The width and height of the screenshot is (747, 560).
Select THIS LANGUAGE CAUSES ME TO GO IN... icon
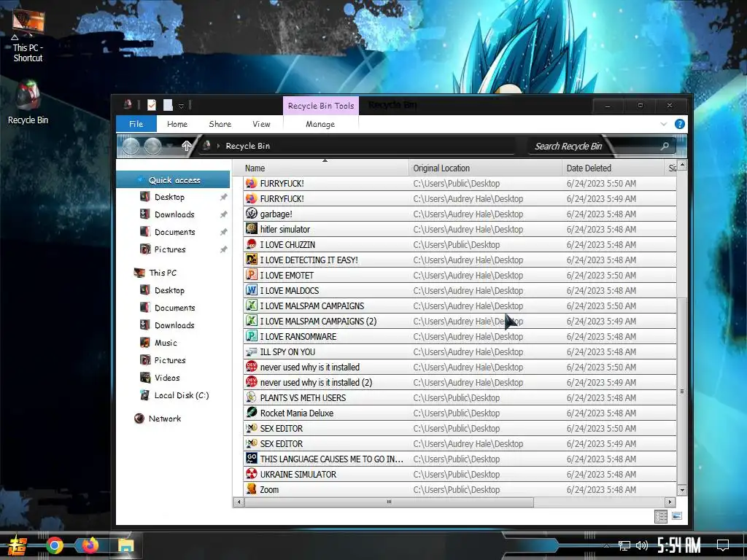pos(251,459)
